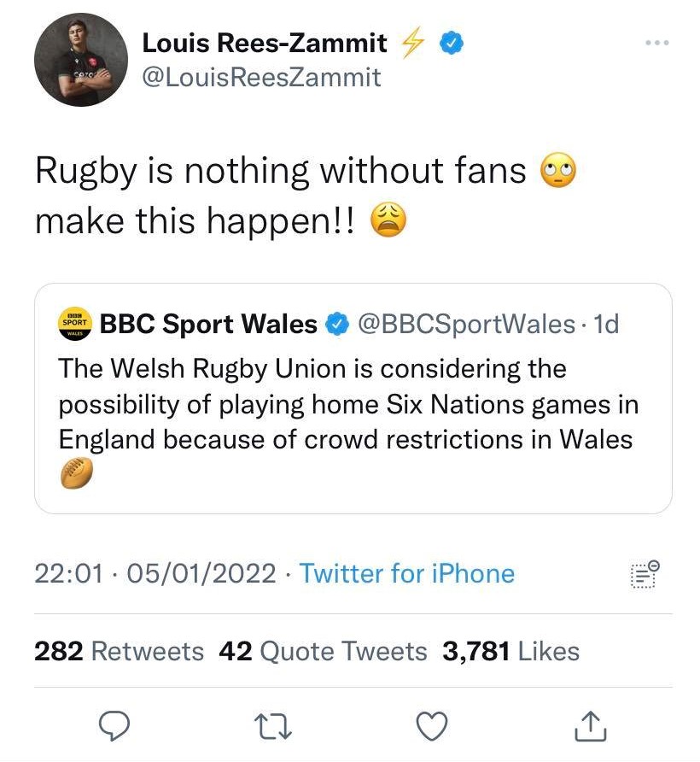Tap the BBC Sport Wales avatar logo
Viewport: 700px width, 762px height.
coord(74,325)
